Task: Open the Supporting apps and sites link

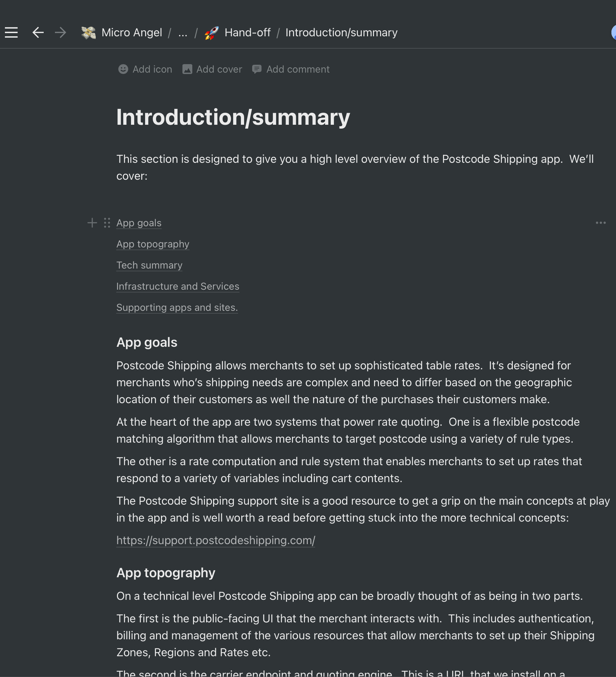Action: 177,308
